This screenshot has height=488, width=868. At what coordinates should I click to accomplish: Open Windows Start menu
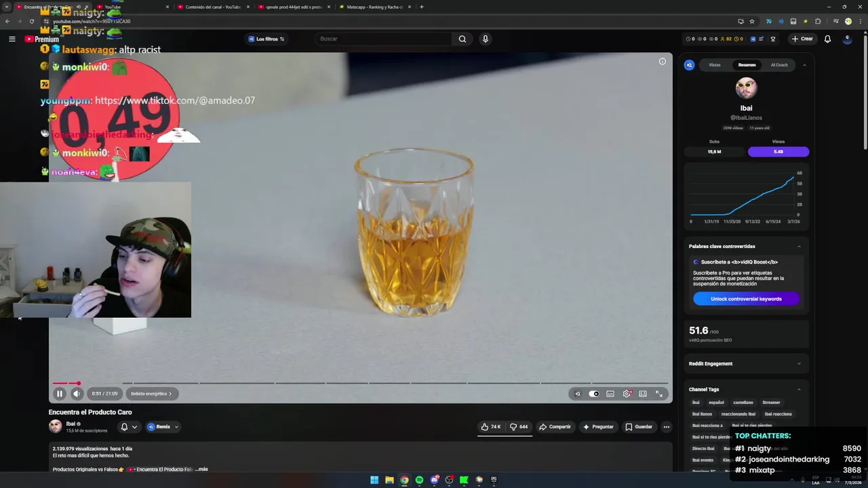[x=374, y=480]
